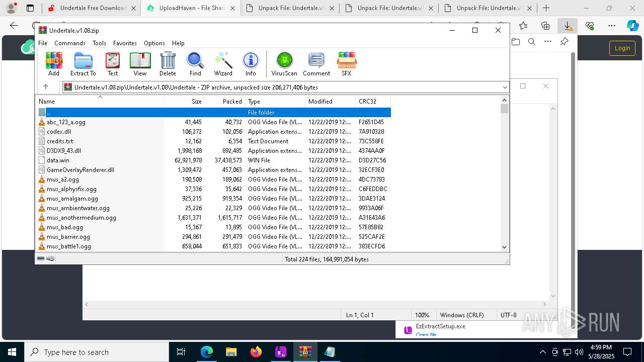Open Microsoft Edge from taskbar
Screen dimensions: 644x362
coord(207,352)
